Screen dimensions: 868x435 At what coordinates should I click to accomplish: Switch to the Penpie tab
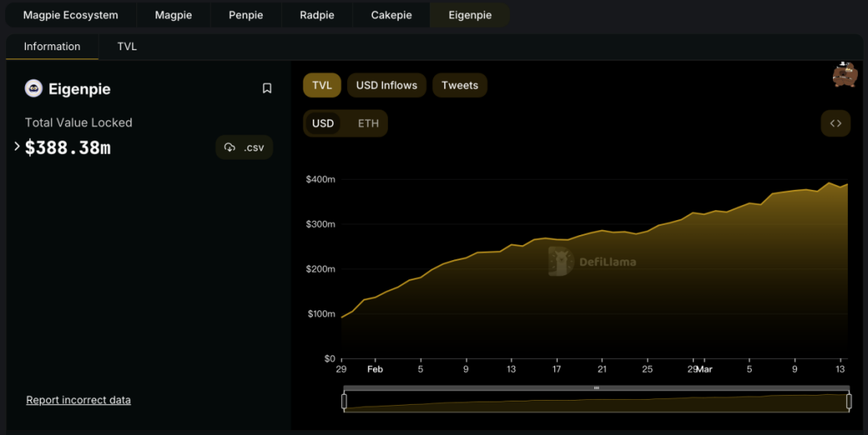246,15
